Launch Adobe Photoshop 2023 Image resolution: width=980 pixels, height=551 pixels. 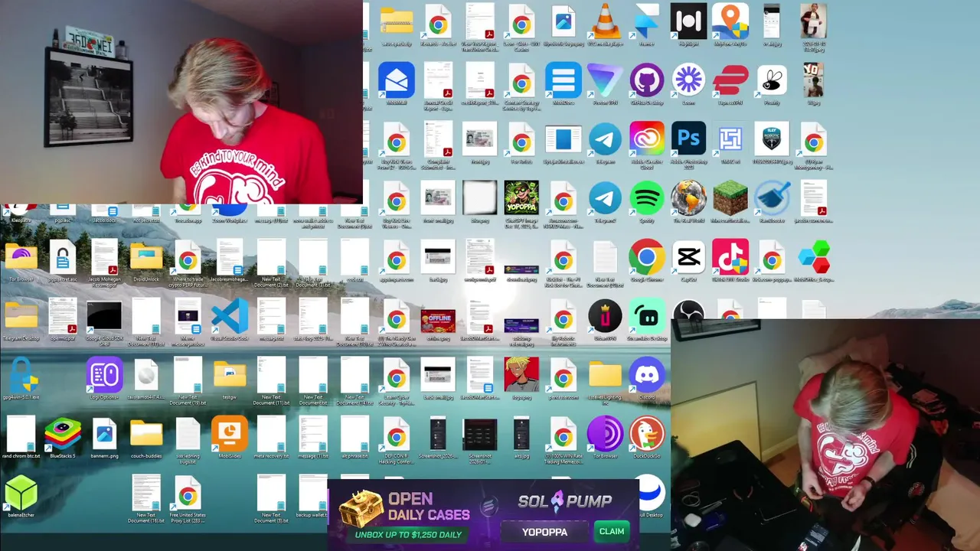point(688,139)
